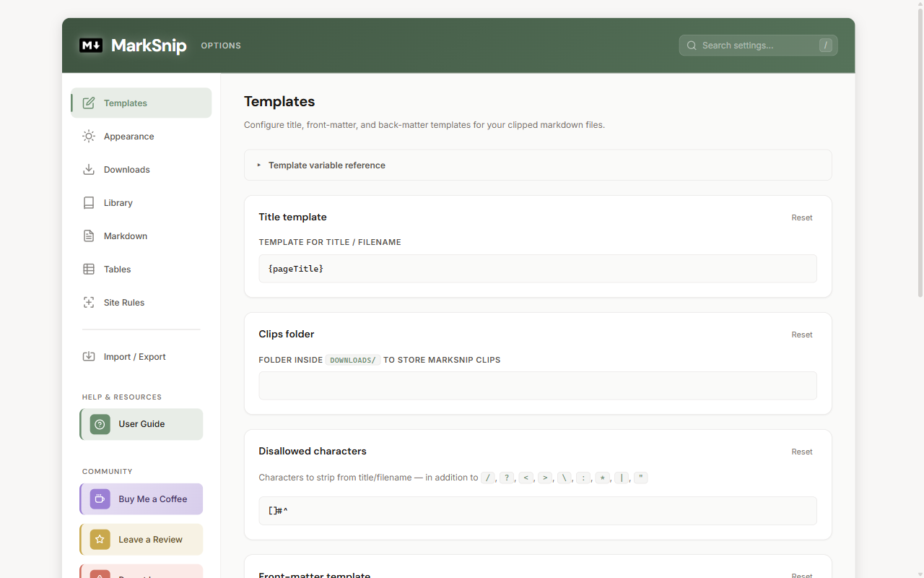The height and width of the screenshot is (578, 924).
Task: Click the Configure title description text
Action: [424, 125]
